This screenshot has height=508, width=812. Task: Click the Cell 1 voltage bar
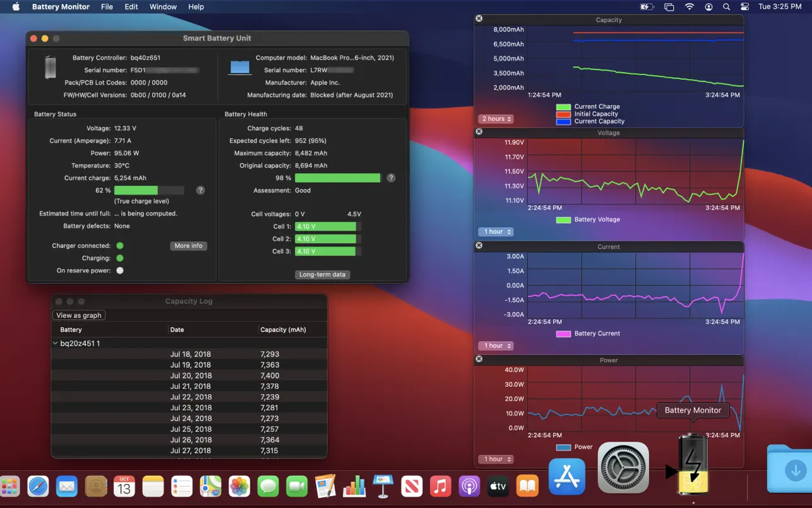(325, 227)
